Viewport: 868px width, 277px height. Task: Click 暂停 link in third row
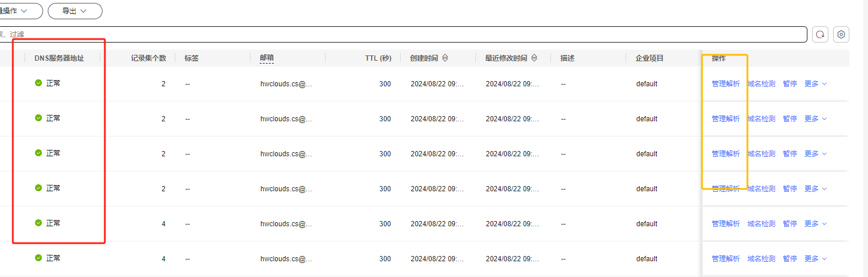pyautogui.click(x=790, y=153)
